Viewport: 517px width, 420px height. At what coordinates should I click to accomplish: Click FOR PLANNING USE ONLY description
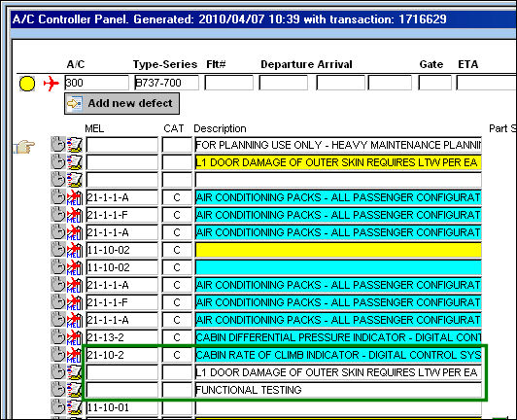[338, 145]
